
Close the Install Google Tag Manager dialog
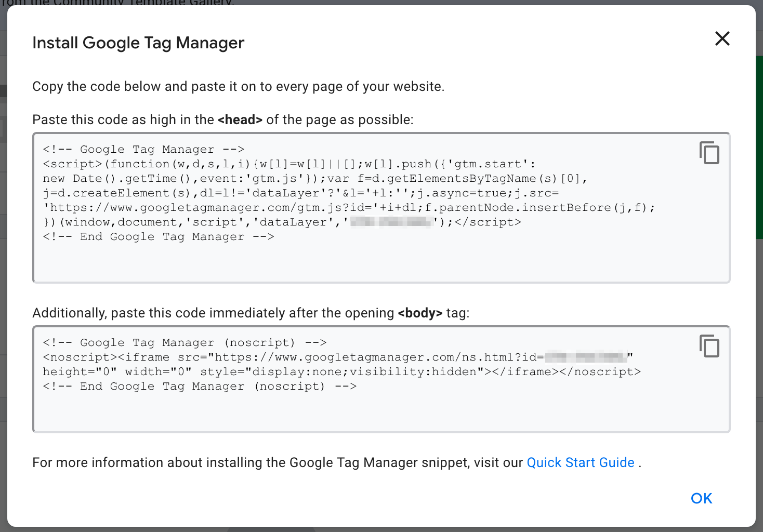point(722,38)
